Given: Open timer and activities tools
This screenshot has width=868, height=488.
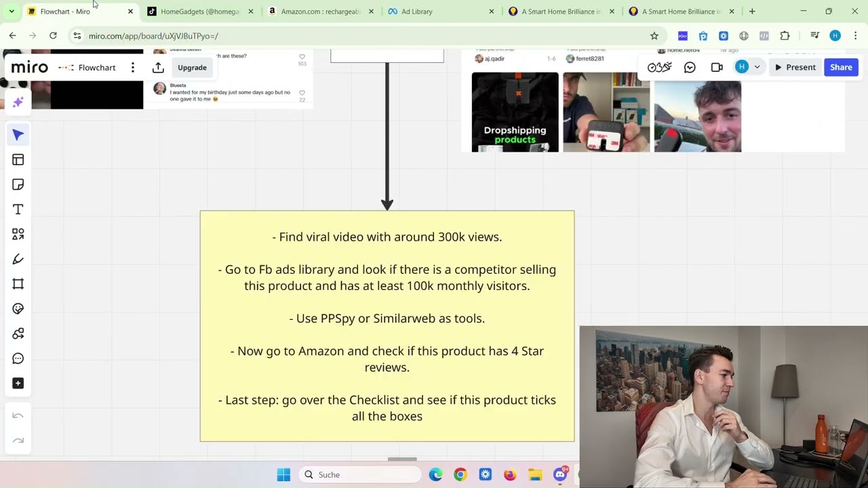Looking at the screenshot, I should (659, 67).
